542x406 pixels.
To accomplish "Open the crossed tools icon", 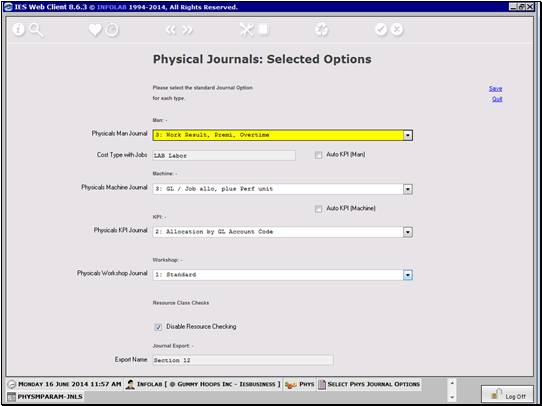I will [247, 30].
